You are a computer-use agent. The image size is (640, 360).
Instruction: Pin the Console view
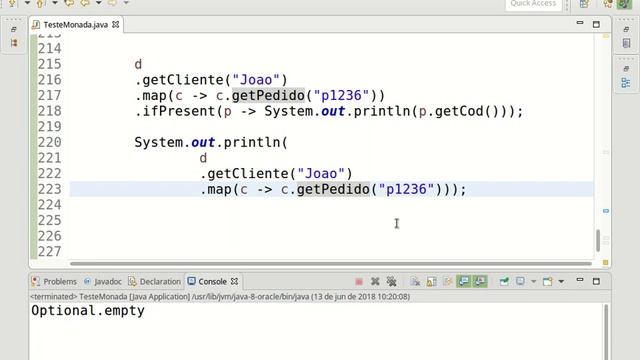coord(504,282)
